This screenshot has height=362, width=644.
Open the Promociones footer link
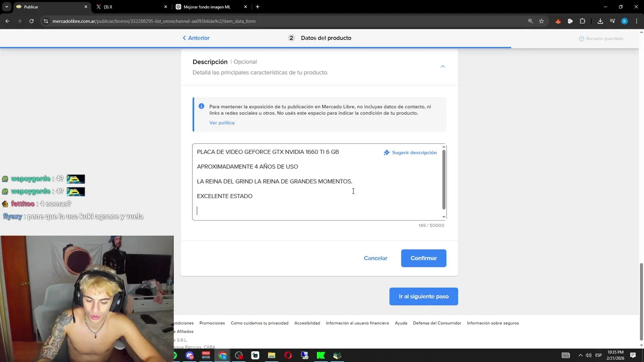coord(212,323)
